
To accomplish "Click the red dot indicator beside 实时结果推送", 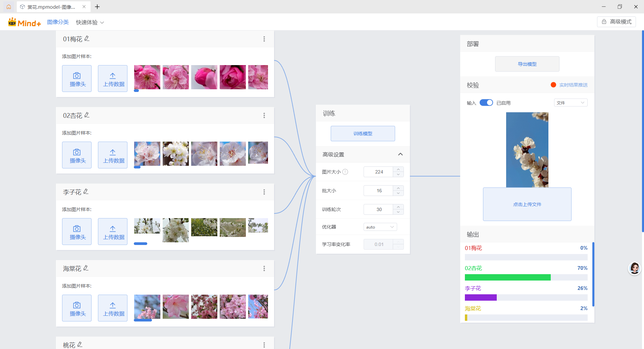I will point(553,85).
